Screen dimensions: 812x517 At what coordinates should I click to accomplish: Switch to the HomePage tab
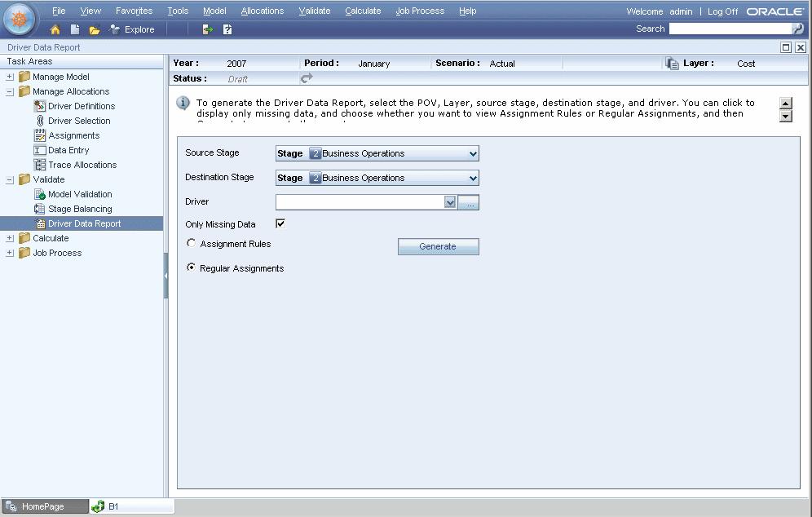pos(45,506)
